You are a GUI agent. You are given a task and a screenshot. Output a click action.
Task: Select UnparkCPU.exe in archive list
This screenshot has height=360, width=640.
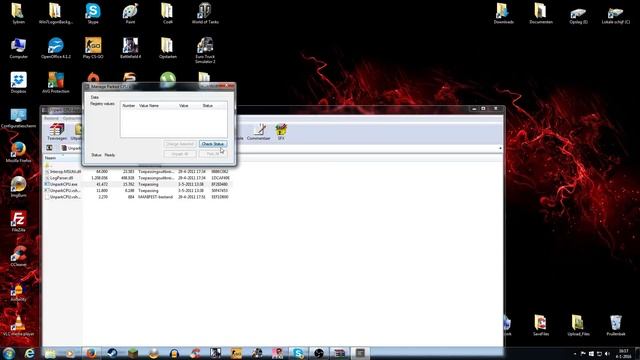click(x=137, y=184)
